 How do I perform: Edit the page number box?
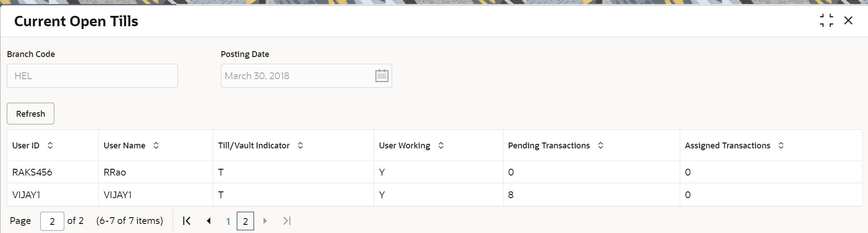click(52, 221)
